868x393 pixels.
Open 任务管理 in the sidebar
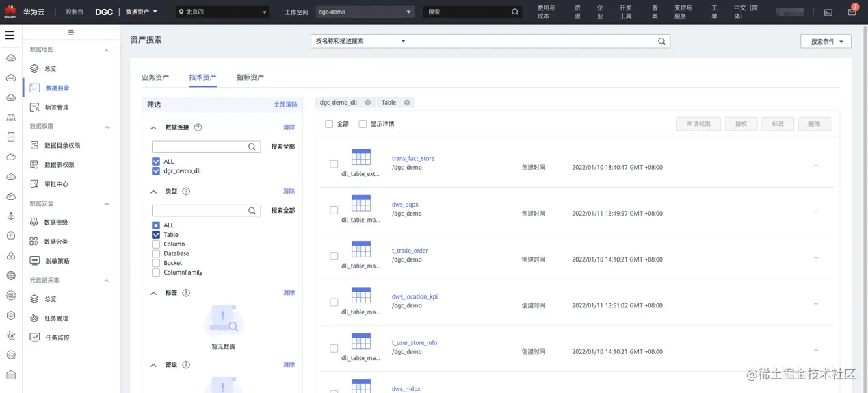coord(57,318)
